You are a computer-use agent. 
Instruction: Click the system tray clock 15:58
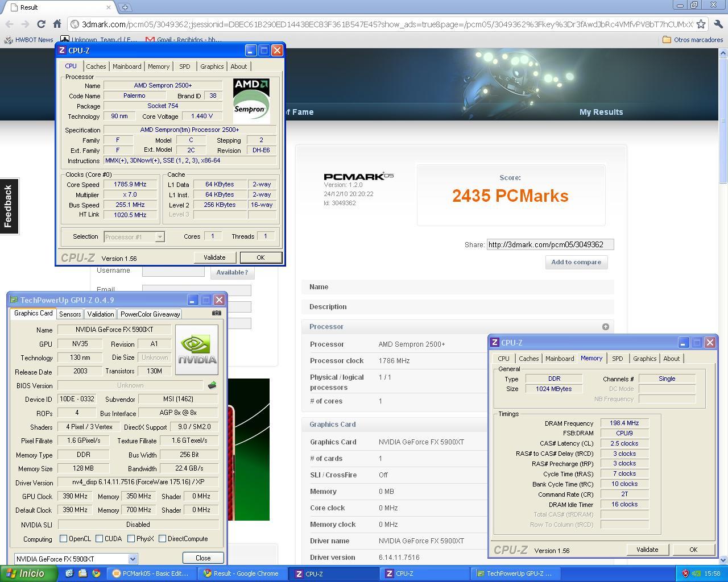pyautogui.click(x=712, y=573)
